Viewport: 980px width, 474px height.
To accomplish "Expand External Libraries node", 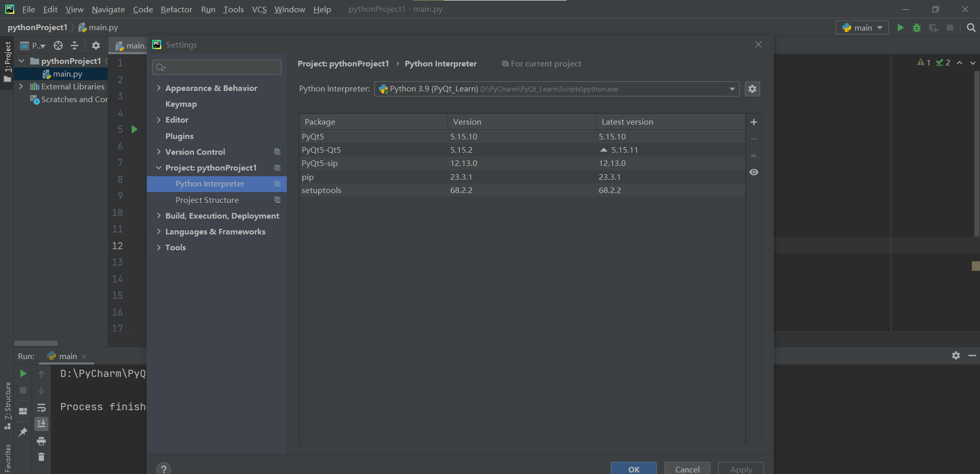I will click(x=21, y=86).
